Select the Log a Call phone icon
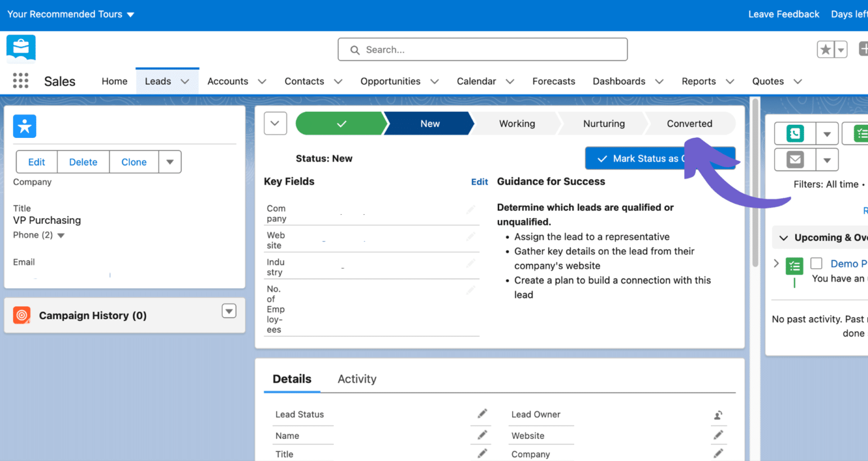Screen dimensions: 868x461 coord(794,133)
